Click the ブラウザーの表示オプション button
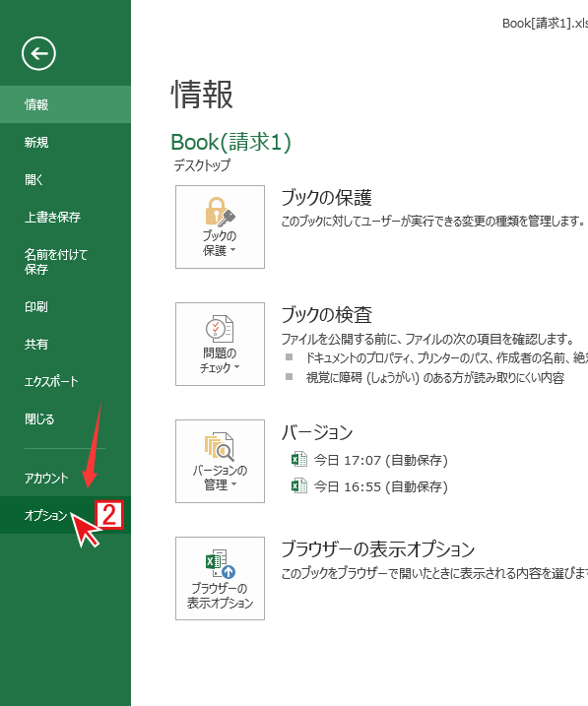The width and height of the screenshot is (588, 706). (220, 578)
